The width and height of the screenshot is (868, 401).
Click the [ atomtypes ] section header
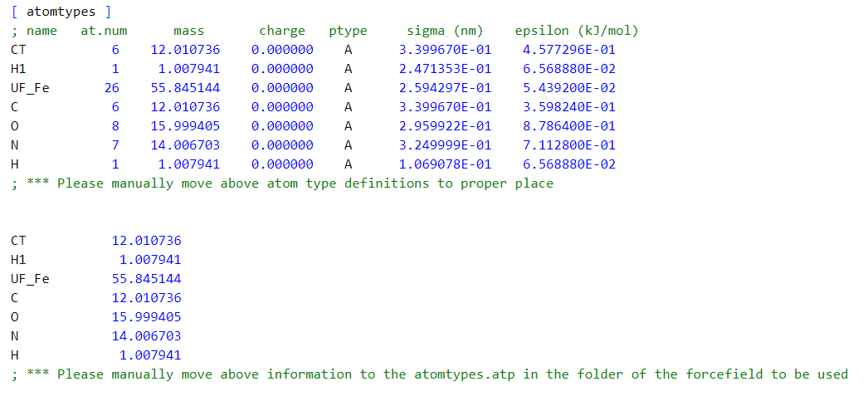(61, 12)
